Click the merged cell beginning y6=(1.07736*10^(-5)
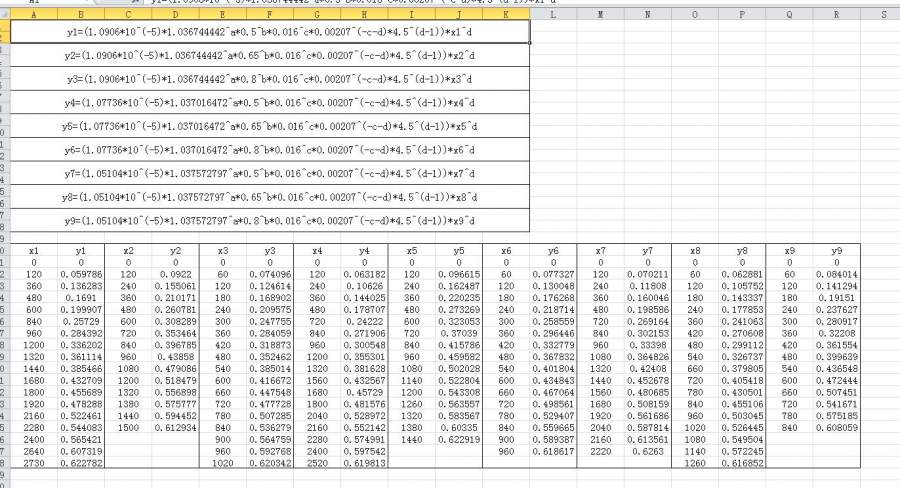This screenshot has width=900, height=488. click(x=270, y=150)
